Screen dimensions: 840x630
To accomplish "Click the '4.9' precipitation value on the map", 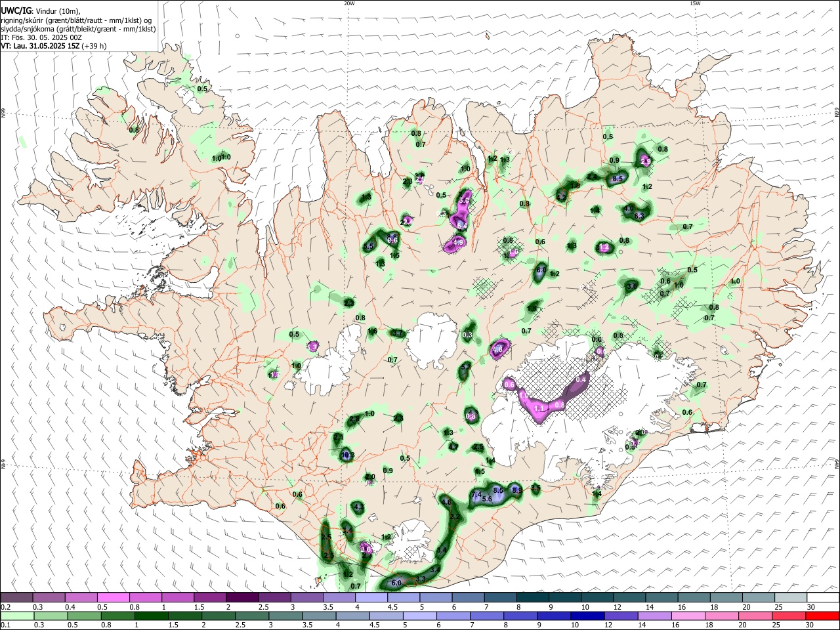I will 459,243.
